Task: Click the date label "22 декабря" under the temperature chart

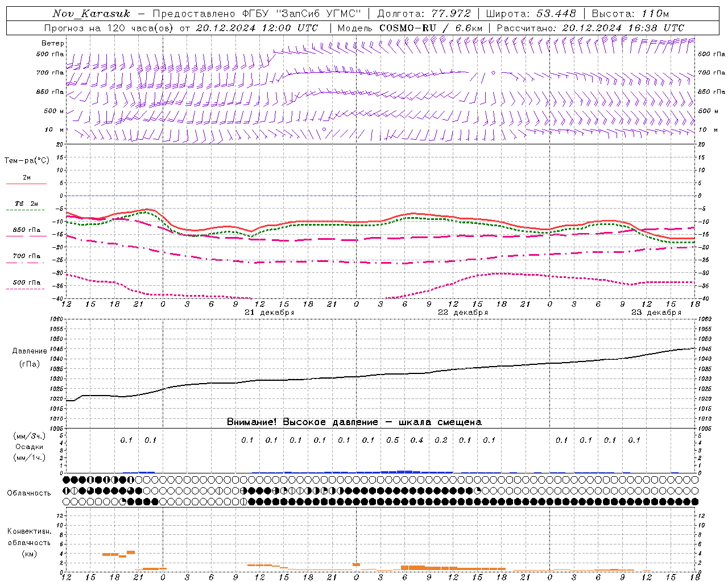Action: 463,313
